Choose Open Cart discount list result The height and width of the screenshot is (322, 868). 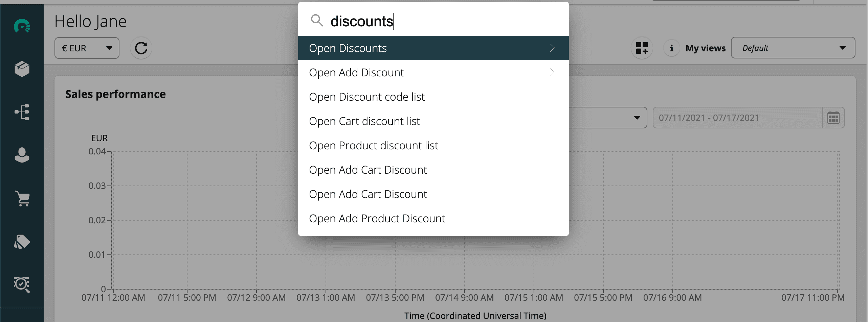coord(364,121)
